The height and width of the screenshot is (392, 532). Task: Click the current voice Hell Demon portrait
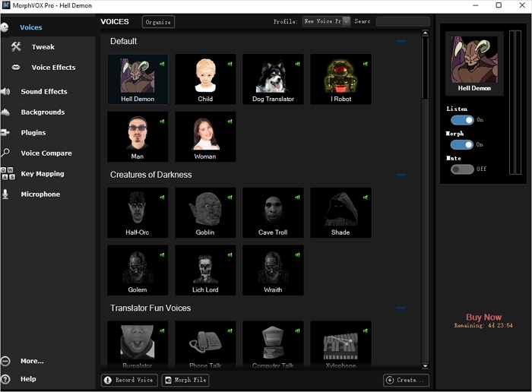point(474,60)
